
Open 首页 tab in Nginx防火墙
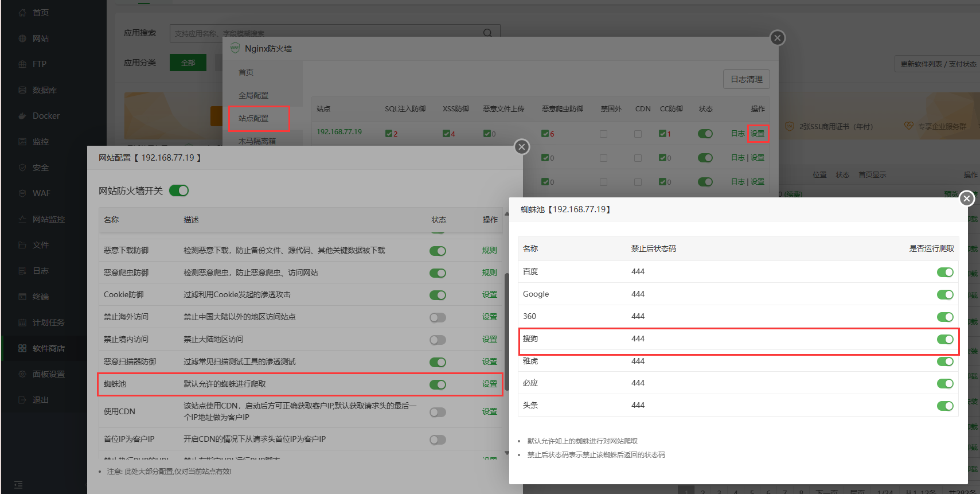coord(246,72)
